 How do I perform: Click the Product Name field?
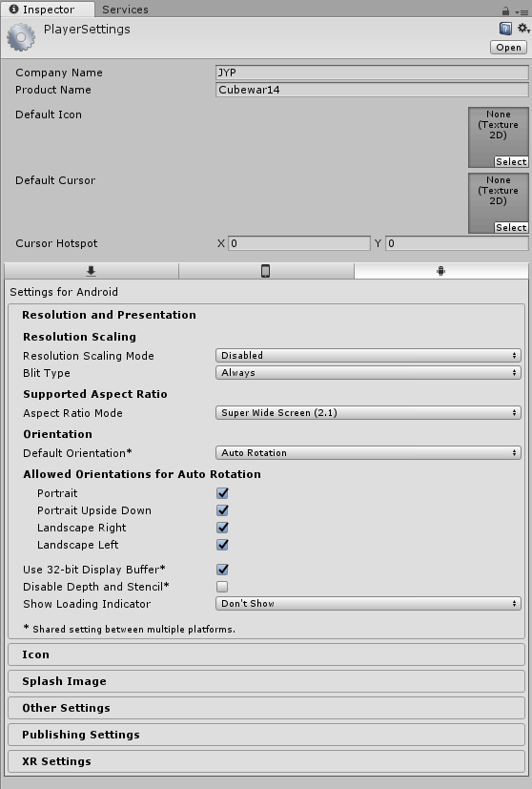click(372, 90)
